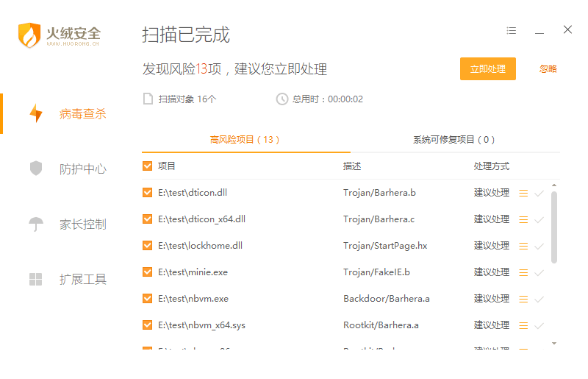
Task: Minimize the Huorong window
Action: pos(539,33)
